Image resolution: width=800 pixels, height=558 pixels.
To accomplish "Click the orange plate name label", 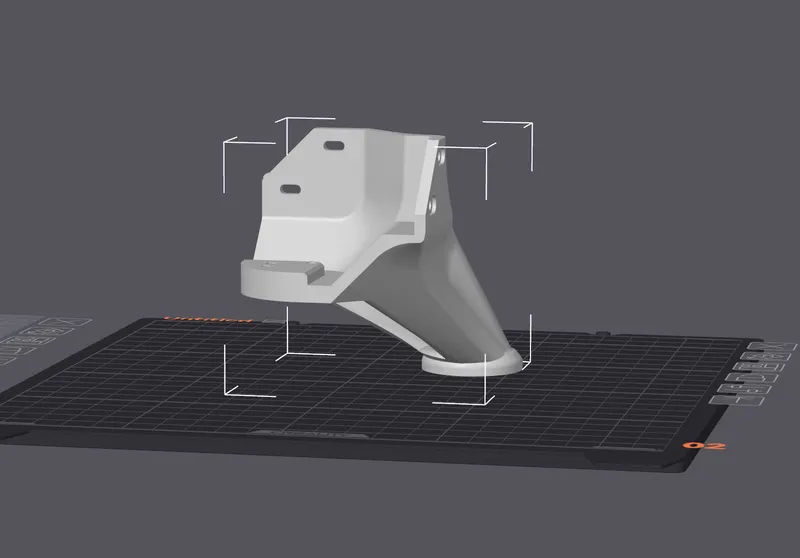I will [x=209, y=320].
